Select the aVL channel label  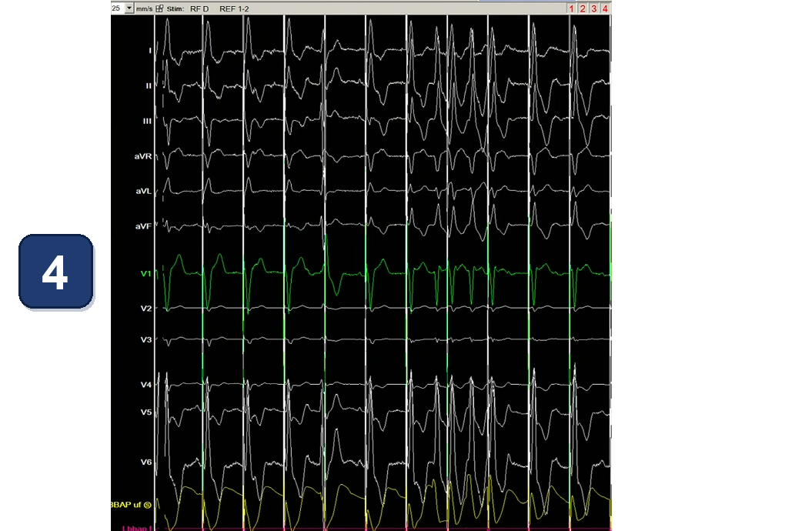click(144, 191)
